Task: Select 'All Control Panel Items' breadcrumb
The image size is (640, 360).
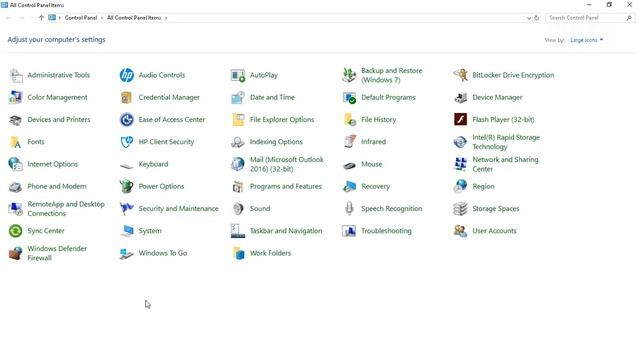Action: pos(134,18)
